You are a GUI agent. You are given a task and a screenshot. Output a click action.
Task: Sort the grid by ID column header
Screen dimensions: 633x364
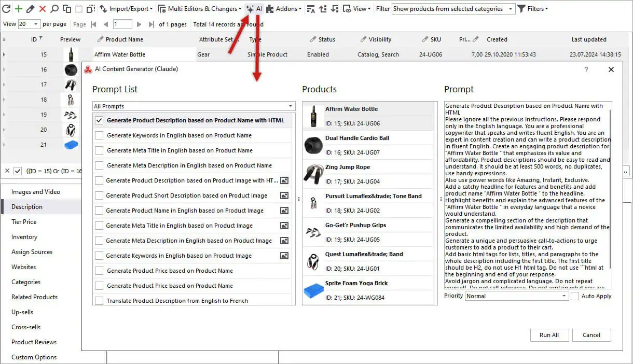tap(34, 39)
